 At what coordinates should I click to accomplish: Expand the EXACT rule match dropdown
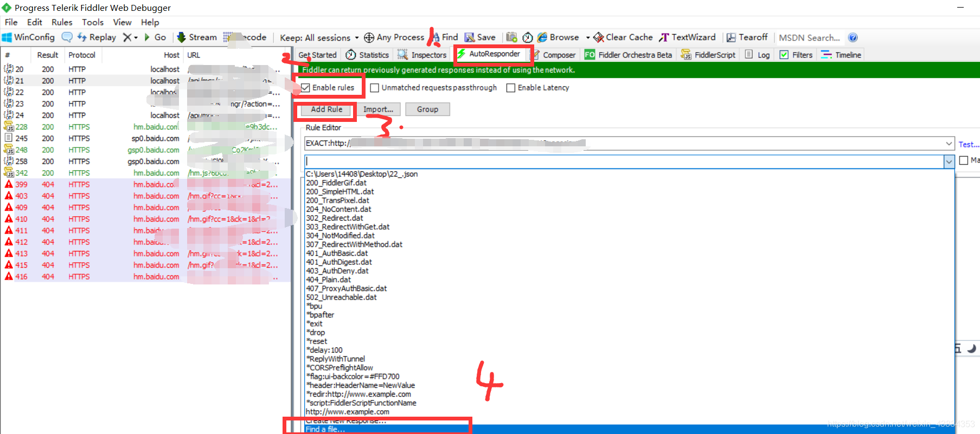(x=949, y=144)
